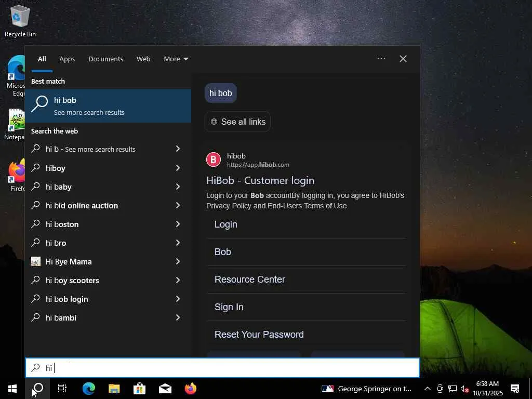The width and height of the screenshot is (532, 399).
Task: Expand the 'hi bob login' chevron
Action: pos(178,299)
